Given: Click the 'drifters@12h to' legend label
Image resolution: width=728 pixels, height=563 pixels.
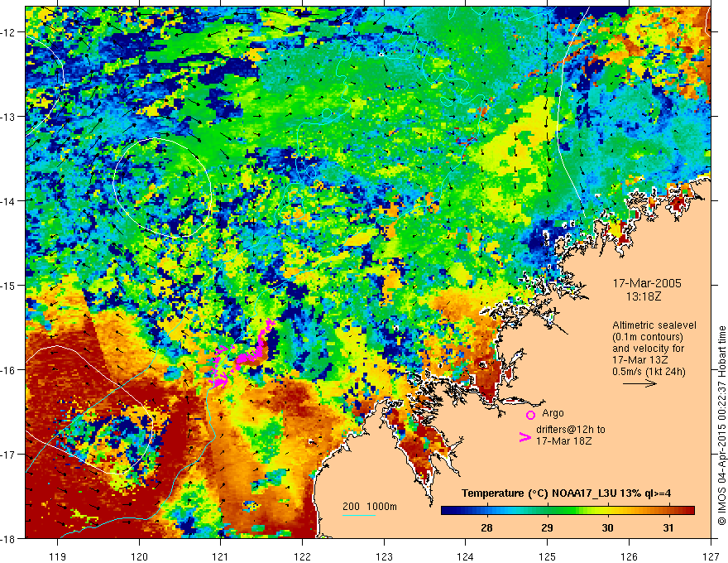Looking at the screenshot, I should [571, 430].
